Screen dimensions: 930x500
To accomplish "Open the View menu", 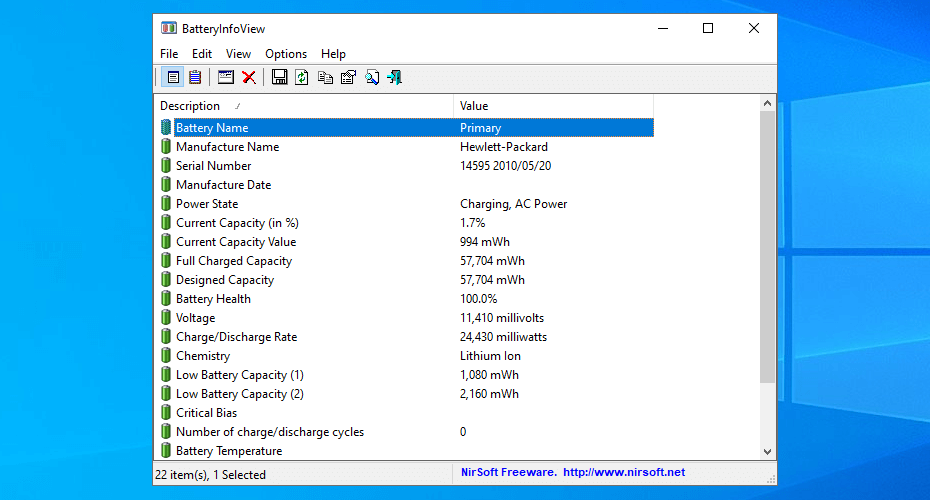I will pyautogui.click(x=238, y=53).
